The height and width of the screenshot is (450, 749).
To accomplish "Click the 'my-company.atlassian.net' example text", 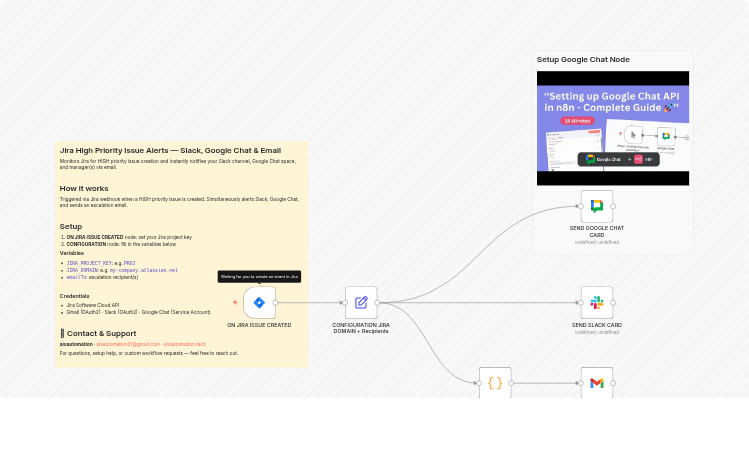I will click(x=144, y=270).
